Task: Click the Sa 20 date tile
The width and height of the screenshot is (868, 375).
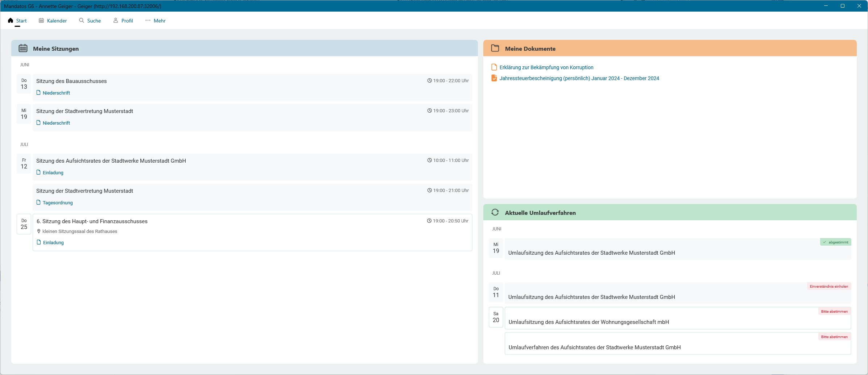Action: click(496, 317)
